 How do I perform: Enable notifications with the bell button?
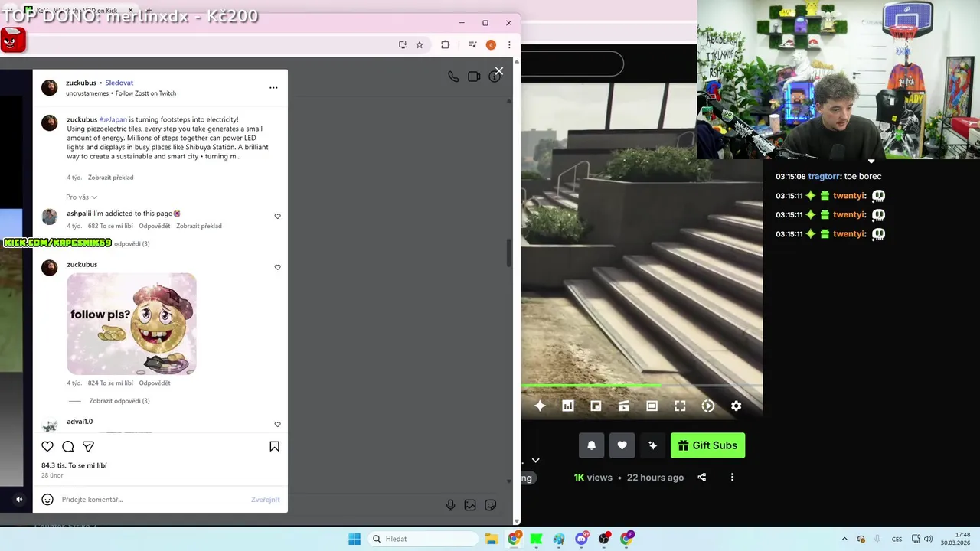[x=591, y=445]
